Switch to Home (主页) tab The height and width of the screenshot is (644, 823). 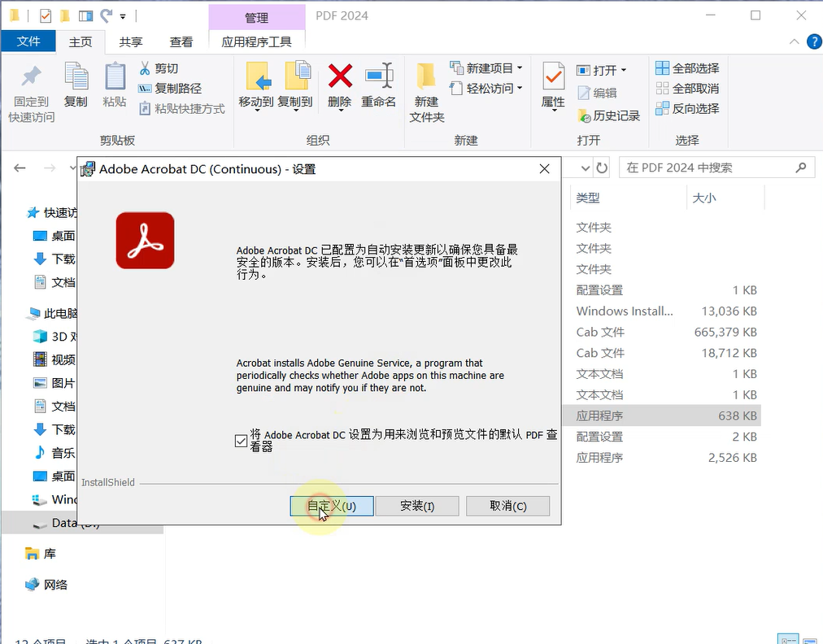click(81, 42)
